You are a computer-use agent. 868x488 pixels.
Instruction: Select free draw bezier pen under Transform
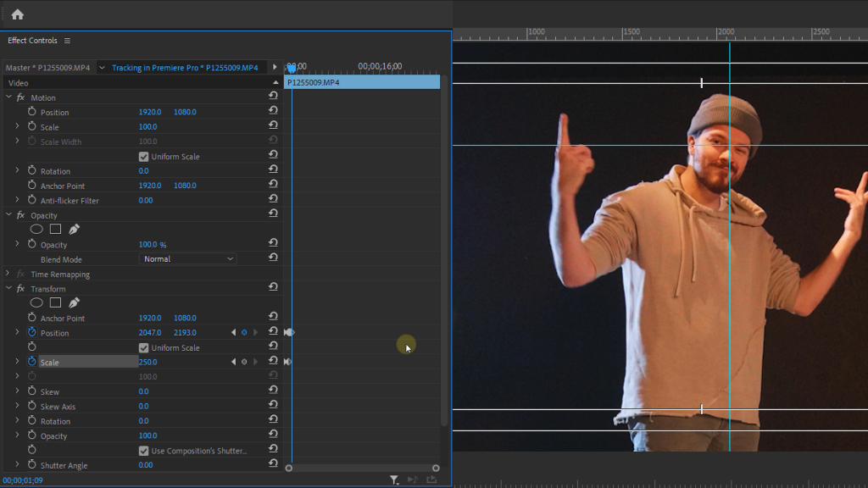(75, 302)
